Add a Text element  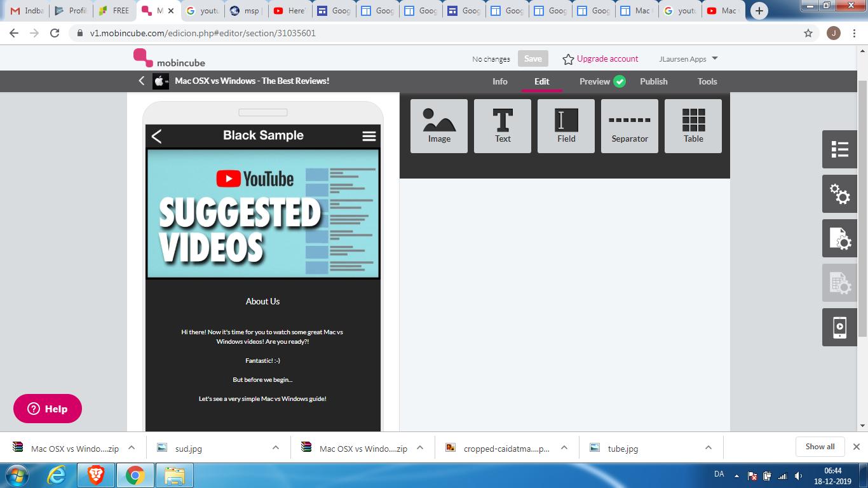[503, 126]
